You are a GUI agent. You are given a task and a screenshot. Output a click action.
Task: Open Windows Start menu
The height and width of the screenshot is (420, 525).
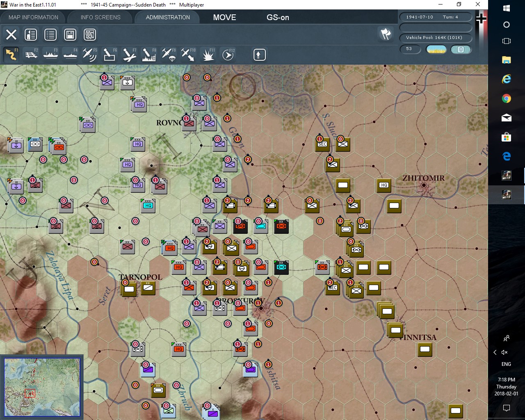tap(507, 8)
